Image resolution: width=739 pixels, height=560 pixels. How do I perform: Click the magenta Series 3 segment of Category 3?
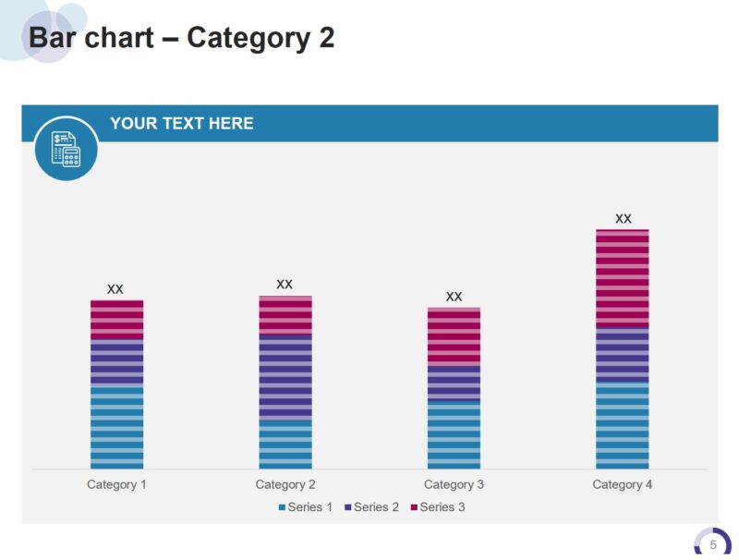(x=454, y=336)
